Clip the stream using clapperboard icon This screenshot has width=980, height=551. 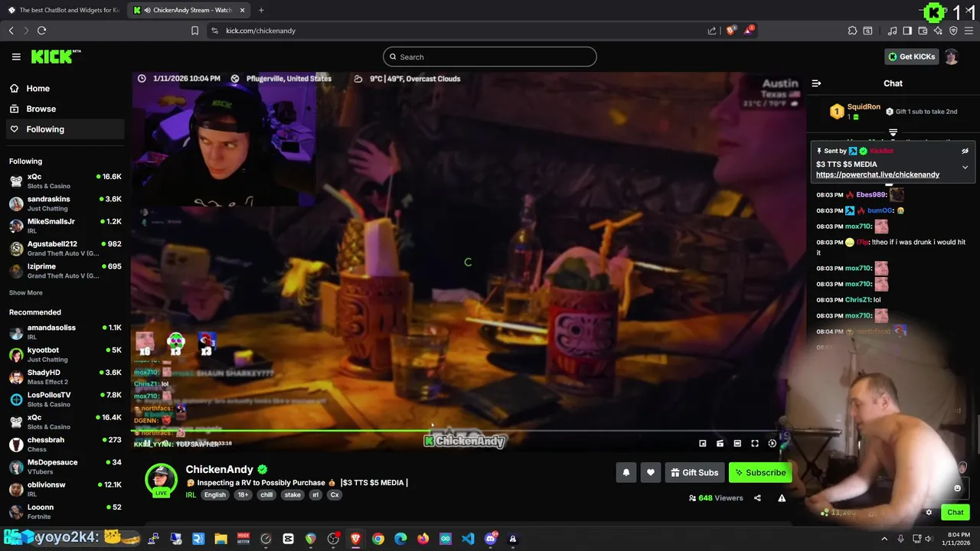click(720, 443)
